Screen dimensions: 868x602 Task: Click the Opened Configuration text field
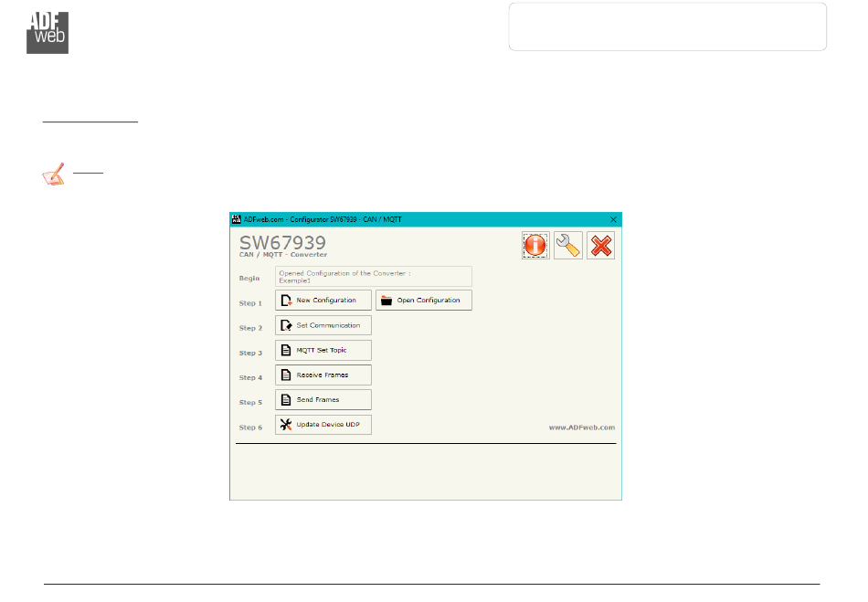click(x=374, y=277)
